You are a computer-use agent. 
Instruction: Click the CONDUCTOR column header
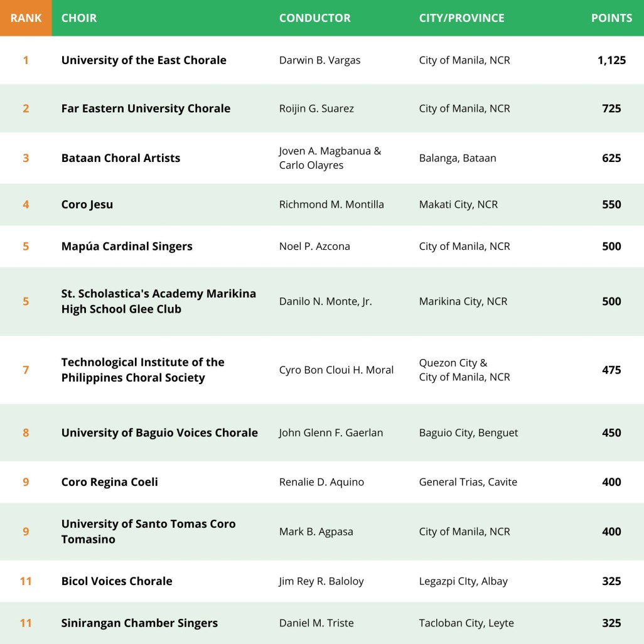tap(314, 18)
